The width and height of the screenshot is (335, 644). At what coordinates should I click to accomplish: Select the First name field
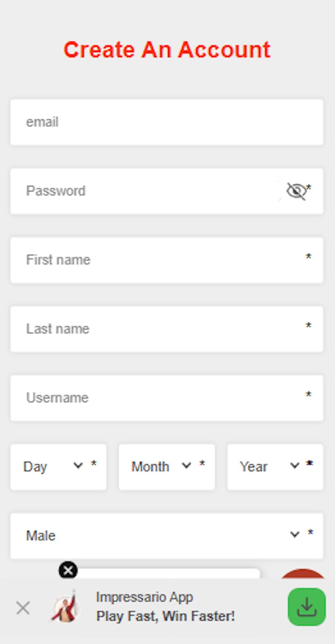(x=167, y=260)
